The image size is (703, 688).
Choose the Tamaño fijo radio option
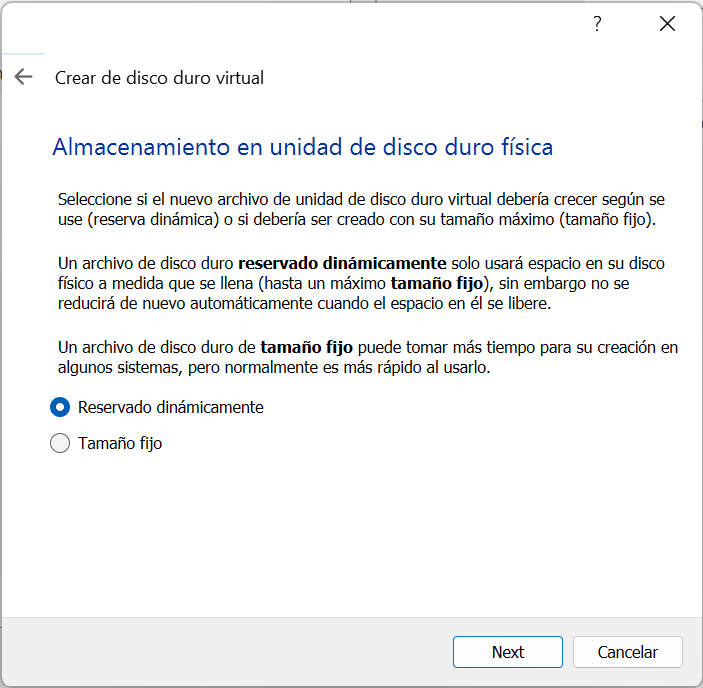[60, 443]
